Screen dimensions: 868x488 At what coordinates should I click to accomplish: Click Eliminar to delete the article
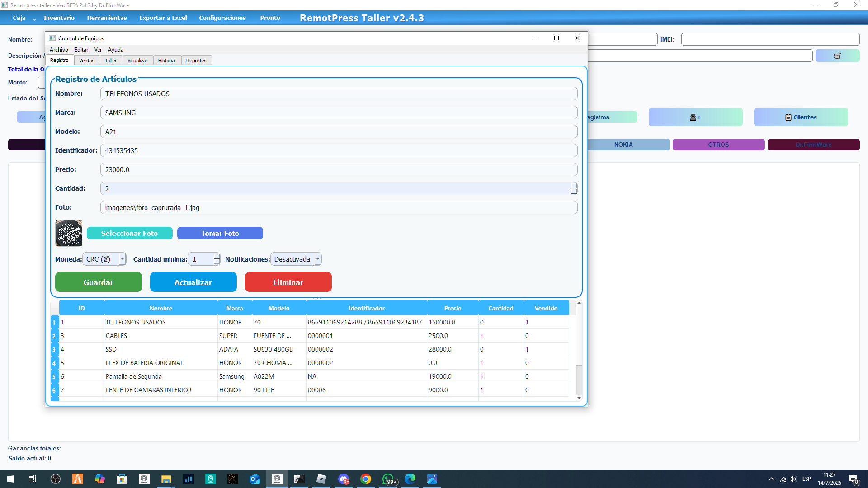(288, 282)
